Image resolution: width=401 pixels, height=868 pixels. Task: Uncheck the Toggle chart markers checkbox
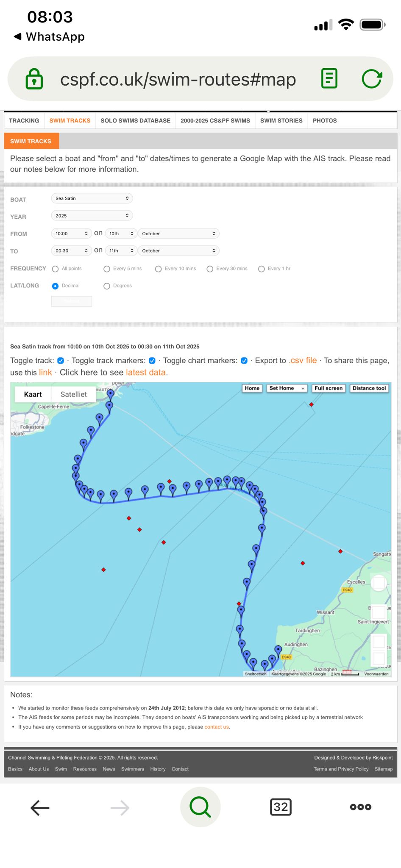pyautogui.click(x=244, y=361)
